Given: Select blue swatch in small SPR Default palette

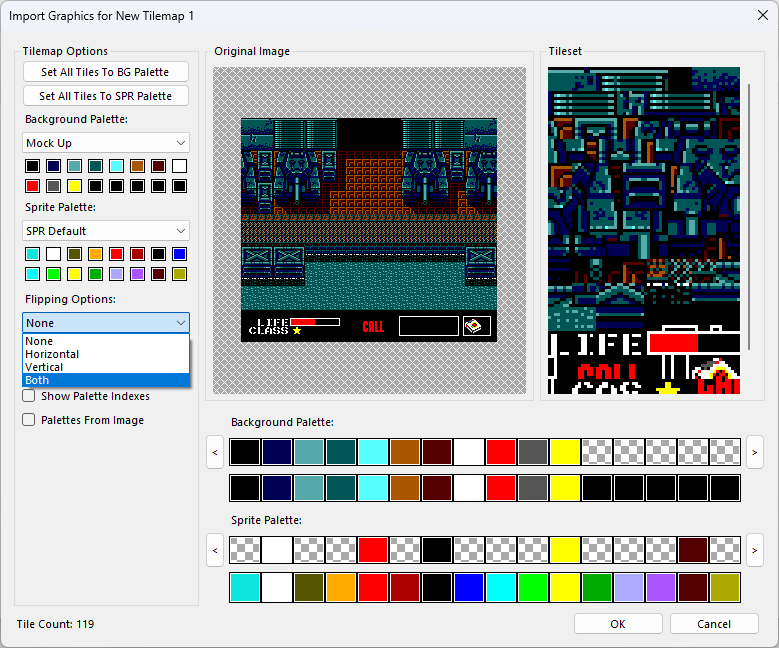Looking at the screenshot, I should coord(179,254).
